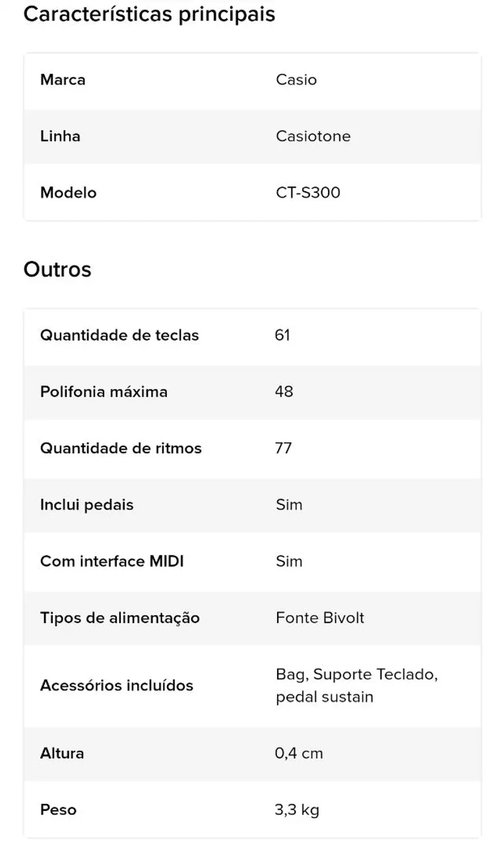Select the Bag, Suporte Teclado accessories text
The image size is (504, 845).
pyautogui.click(x=357, y=675)
